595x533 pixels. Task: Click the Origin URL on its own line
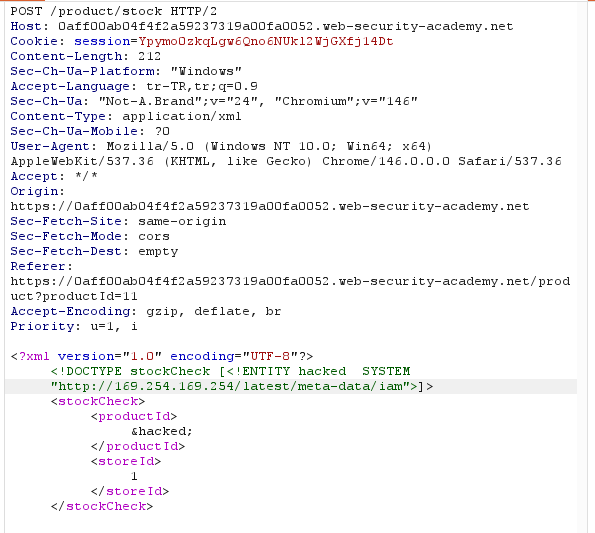point(269,206)
